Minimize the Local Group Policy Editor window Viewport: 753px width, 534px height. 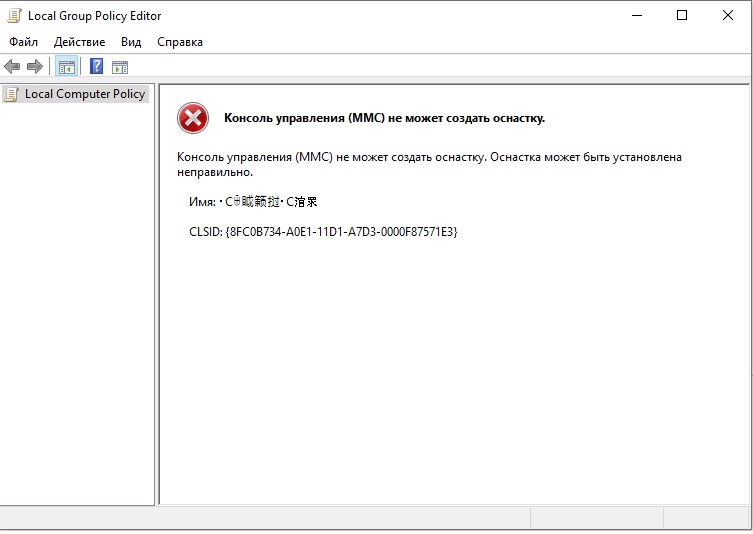(x=637, y=16)
